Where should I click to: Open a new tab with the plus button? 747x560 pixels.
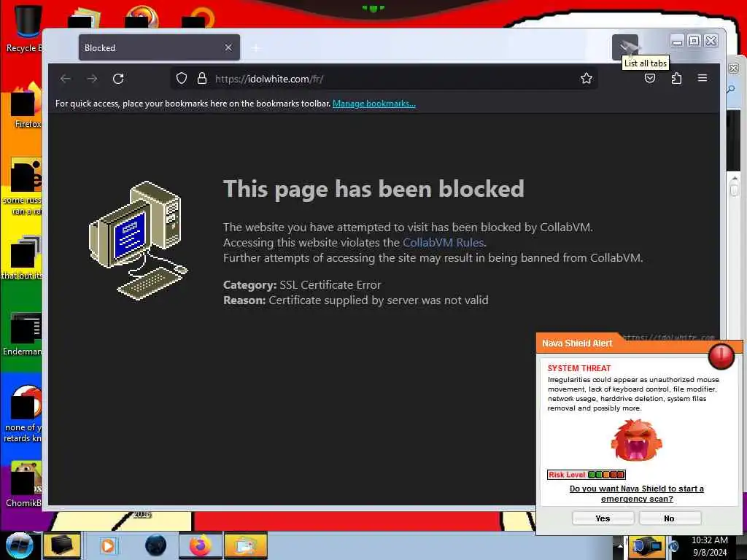[x=256, y=47]
